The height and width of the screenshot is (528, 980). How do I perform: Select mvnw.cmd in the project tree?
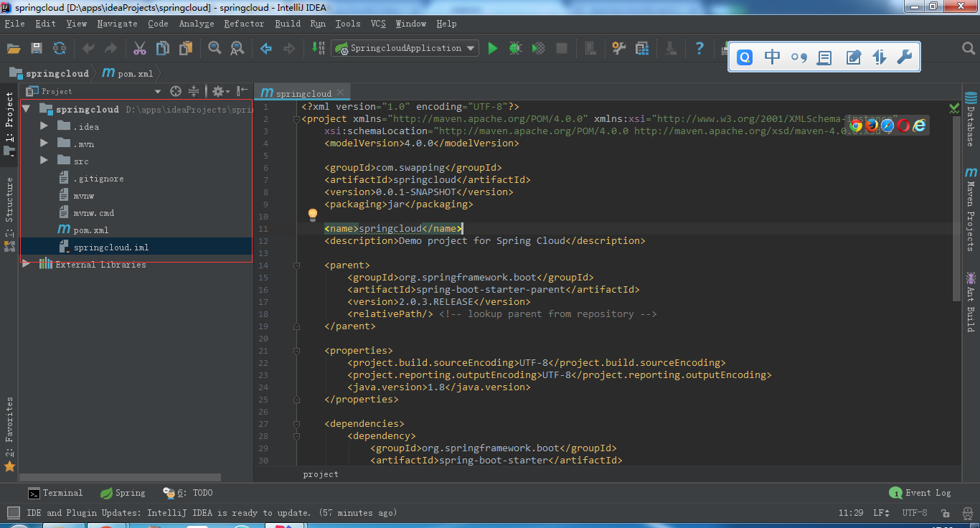click(x=93, y=212)
